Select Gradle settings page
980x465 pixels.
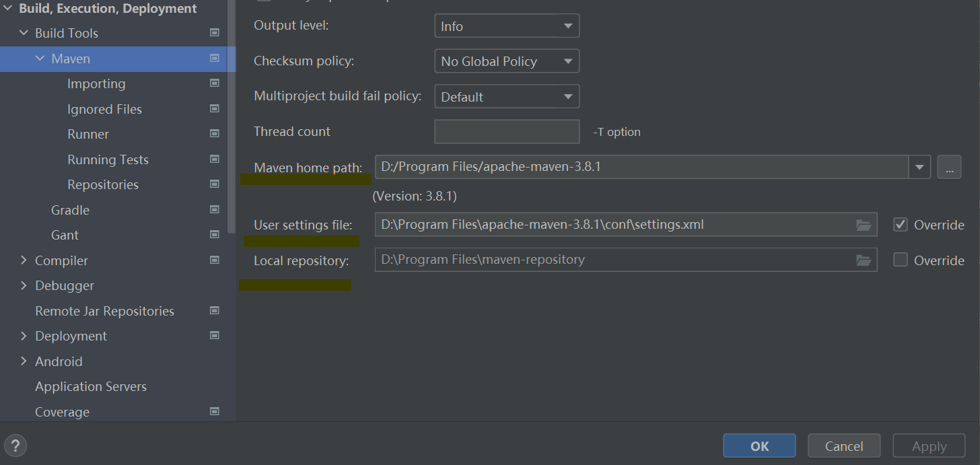[70, 210]
